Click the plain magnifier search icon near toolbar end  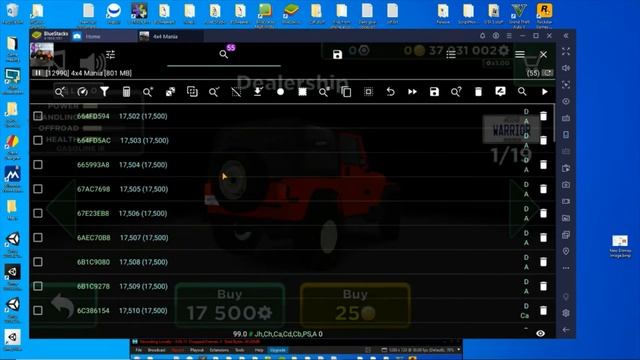[x=522, y=92]
